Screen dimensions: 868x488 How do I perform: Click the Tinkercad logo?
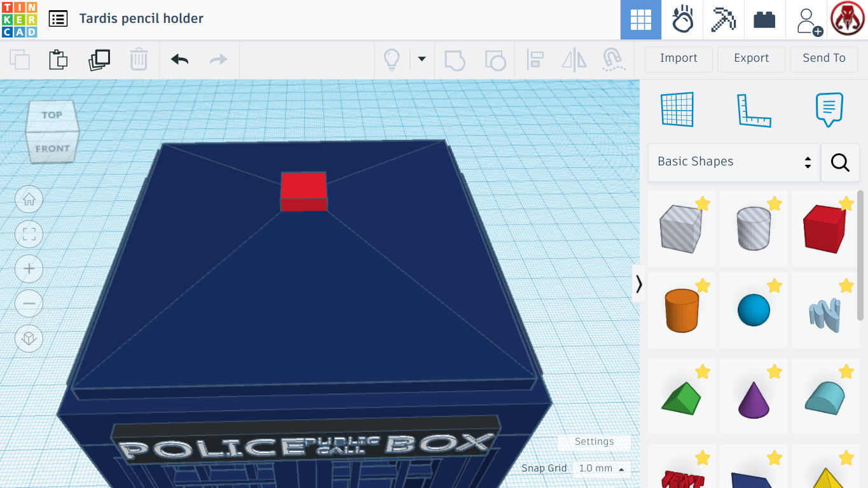pos(20,20)
